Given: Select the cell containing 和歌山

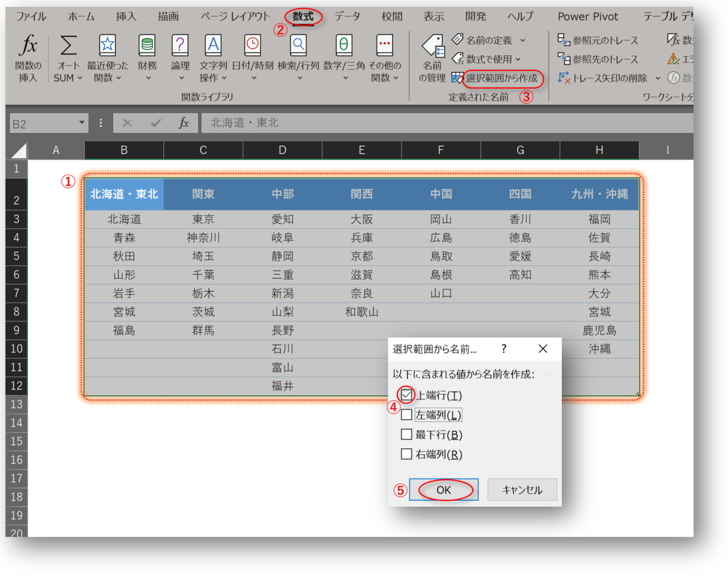Looking at the screenshot, I should tap(362, 312).
